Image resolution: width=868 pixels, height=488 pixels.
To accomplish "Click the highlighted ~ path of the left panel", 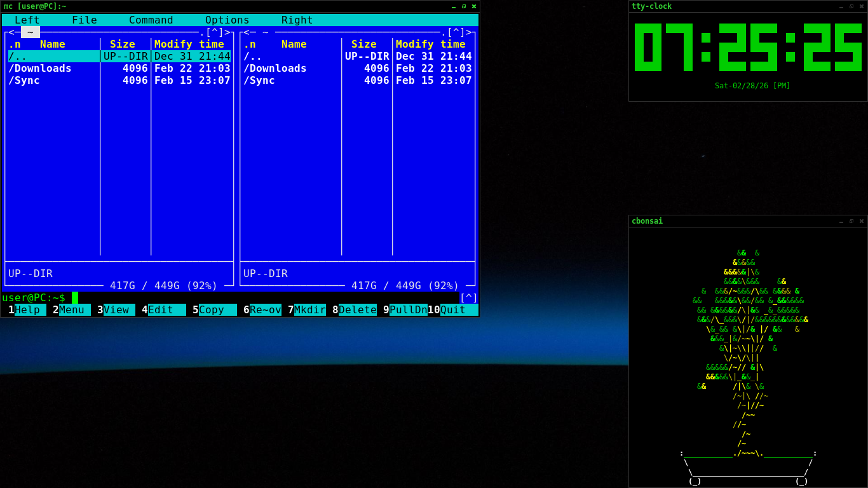I will coord(31,32).
